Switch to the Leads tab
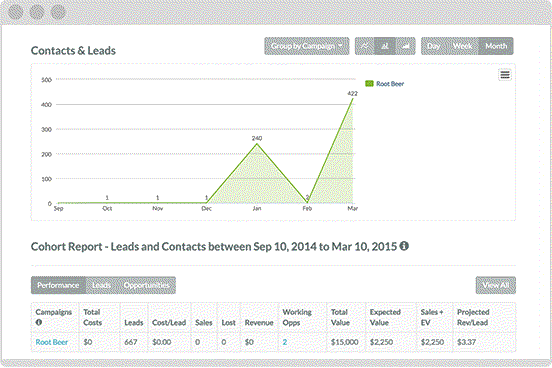This screenshot has width=552, height=368. tap(101, 285)
